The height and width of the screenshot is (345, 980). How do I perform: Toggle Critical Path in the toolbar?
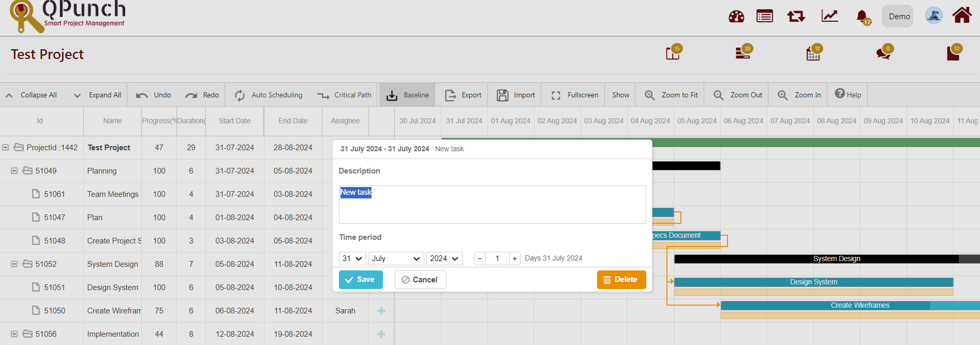point(344,95)
